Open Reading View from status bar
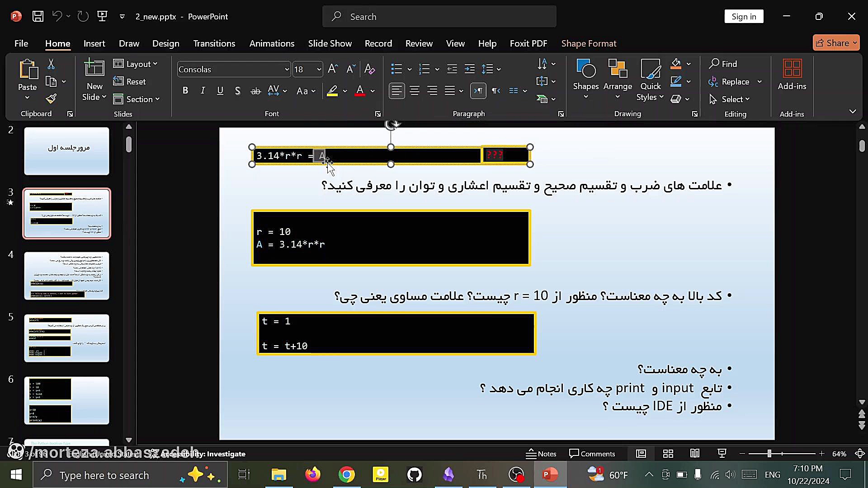Image resolution: width=868 pixels, height=488 pixels. pos(695,454)
